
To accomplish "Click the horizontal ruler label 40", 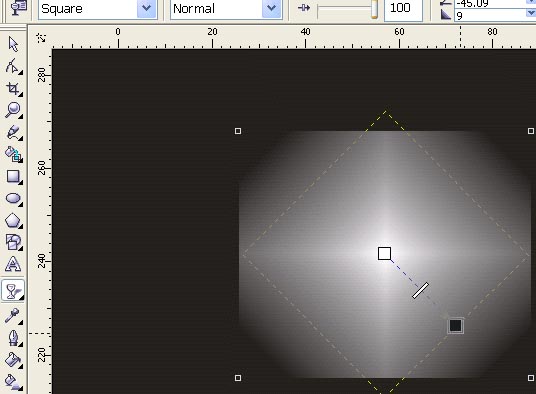I will point(306,32).
